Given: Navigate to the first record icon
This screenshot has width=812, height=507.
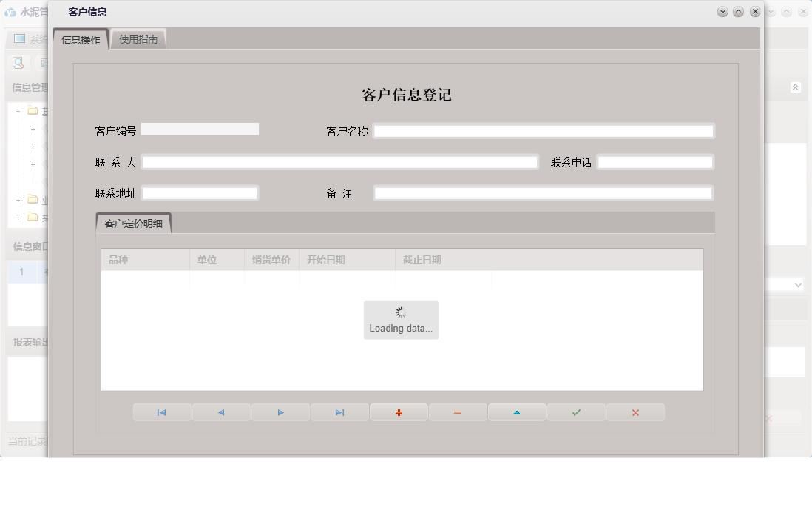Looking at the screenshot, I should (x=162, y=412).
